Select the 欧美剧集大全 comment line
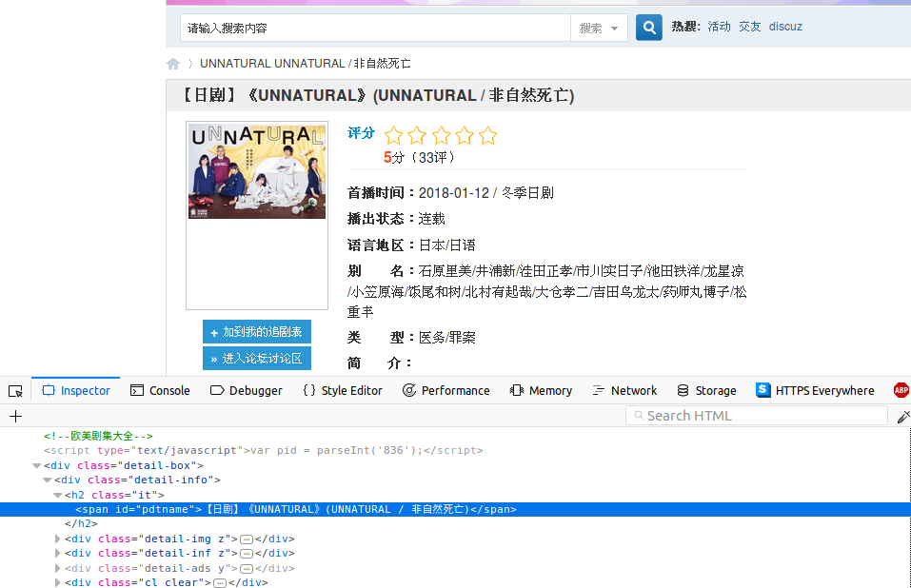 pyautogui.click(x=98, y=436)
